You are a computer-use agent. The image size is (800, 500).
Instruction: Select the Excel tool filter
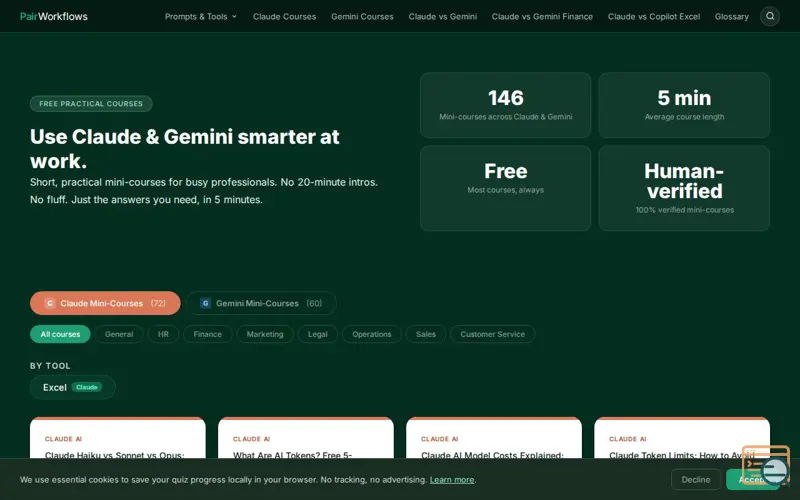click(x=72, y=387)
